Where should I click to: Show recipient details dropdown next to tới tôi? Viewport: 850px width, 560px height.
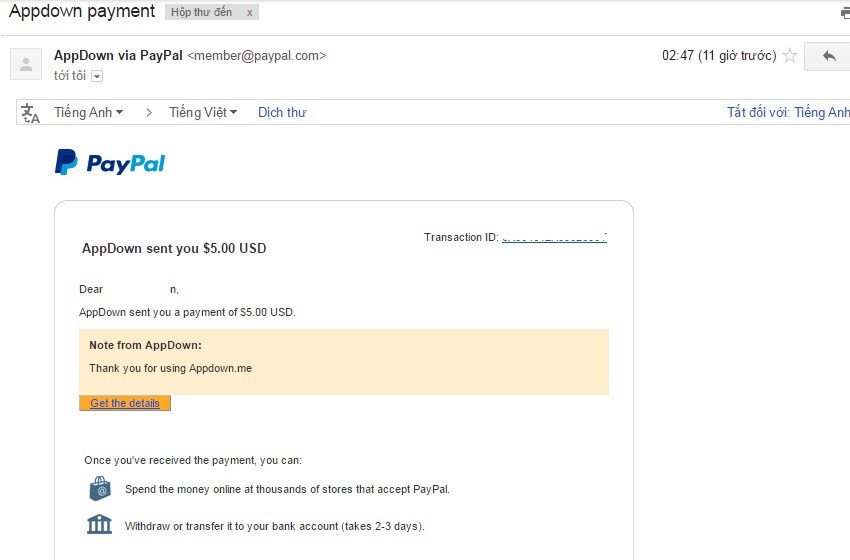[x=97, y=76]
